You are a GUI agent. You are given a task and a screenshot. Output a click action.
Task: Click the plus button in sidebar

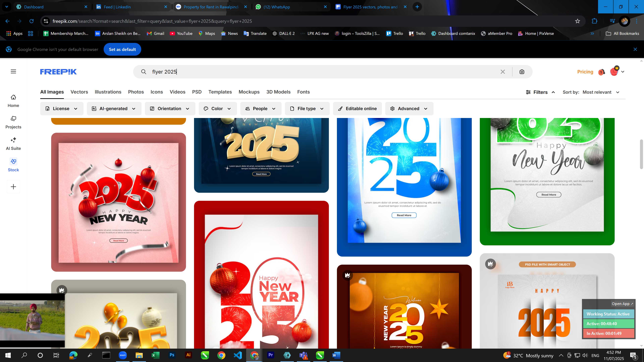pos(13,187)
